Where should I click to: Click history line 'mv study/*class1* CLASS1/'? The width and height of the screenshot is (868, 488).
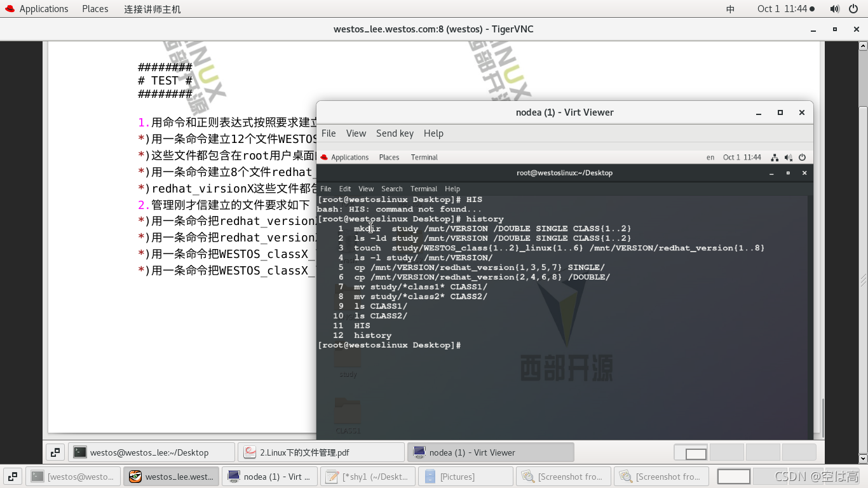pos(421,287)
